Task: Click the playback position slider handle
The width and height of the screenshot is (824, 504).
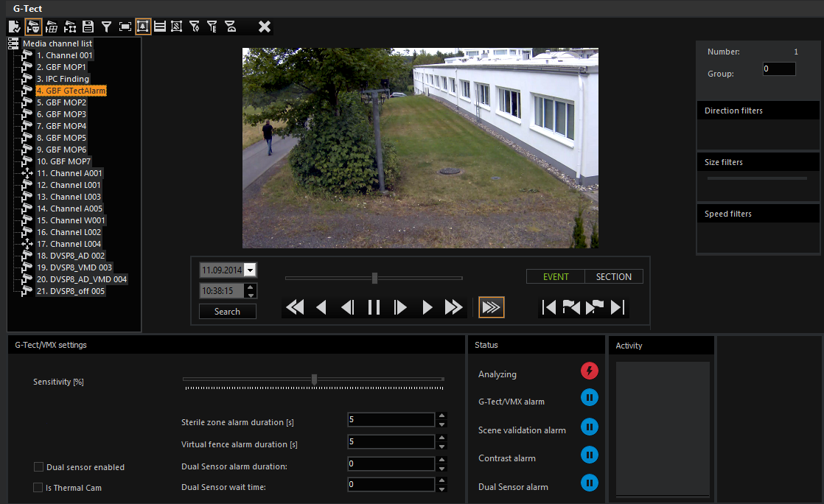Action: coord(374,278)
